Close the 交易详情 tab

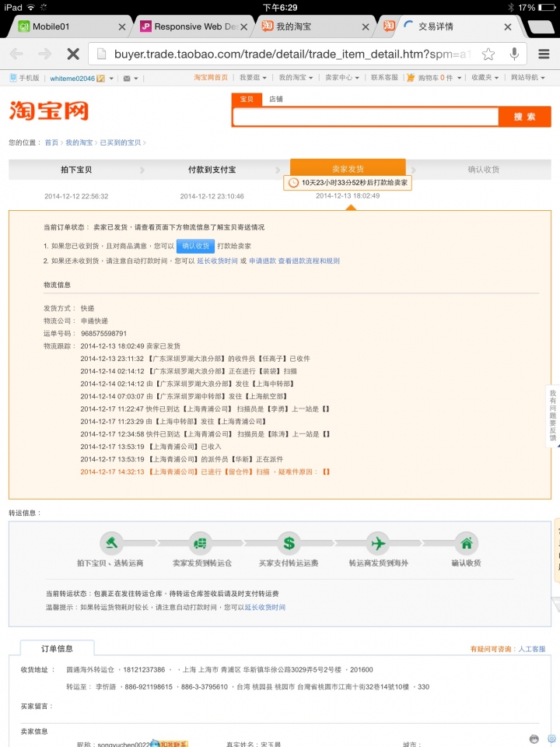(x=508, y=27)
